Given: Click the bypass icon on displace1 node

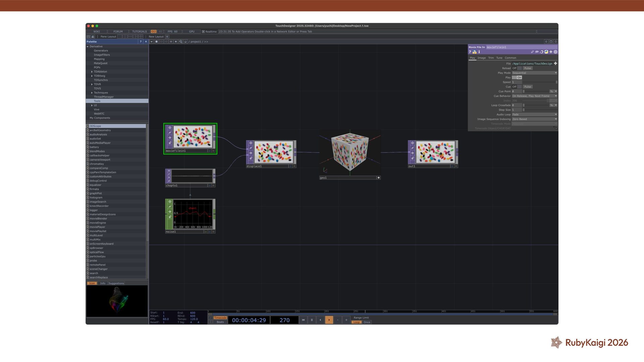Looking at the screenshot, I should (x=251, y=148).
